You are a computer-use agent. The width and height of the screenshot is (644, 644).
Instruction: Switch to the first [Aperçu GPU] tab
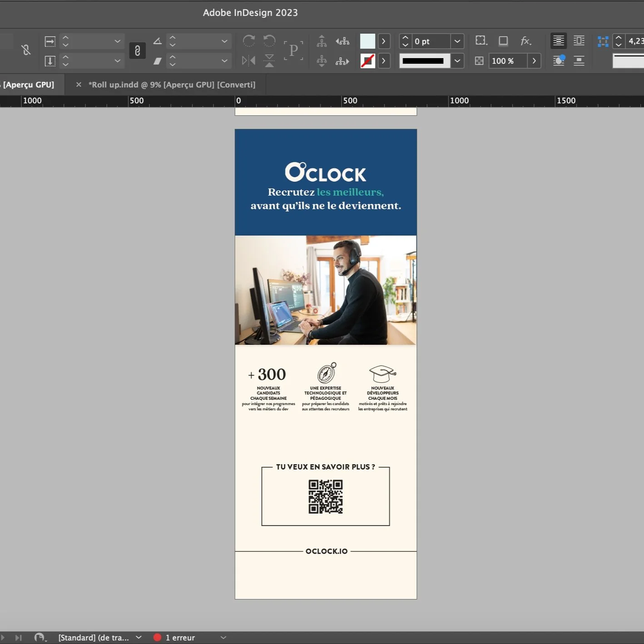[x=28, y=84]
